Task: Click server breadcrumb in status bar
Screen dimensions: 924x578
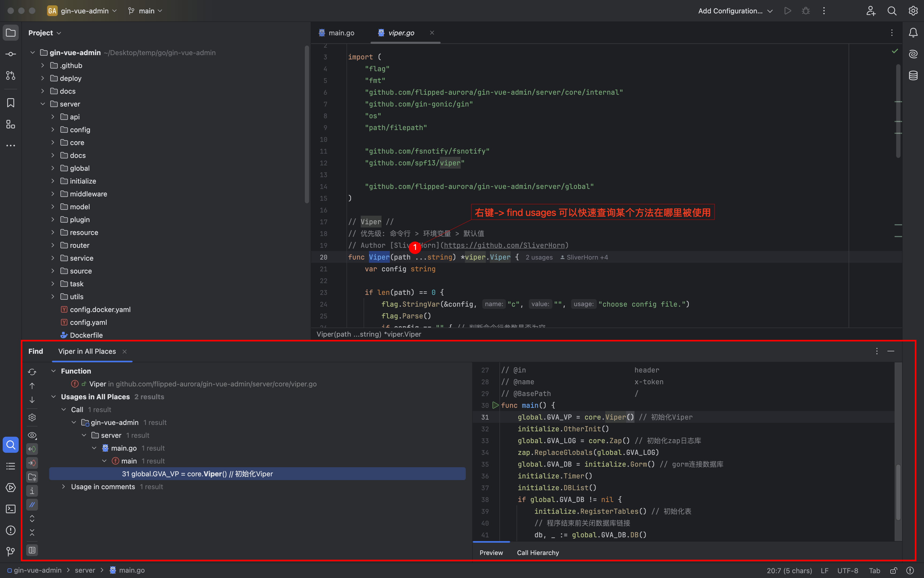Action: [85, 570]
